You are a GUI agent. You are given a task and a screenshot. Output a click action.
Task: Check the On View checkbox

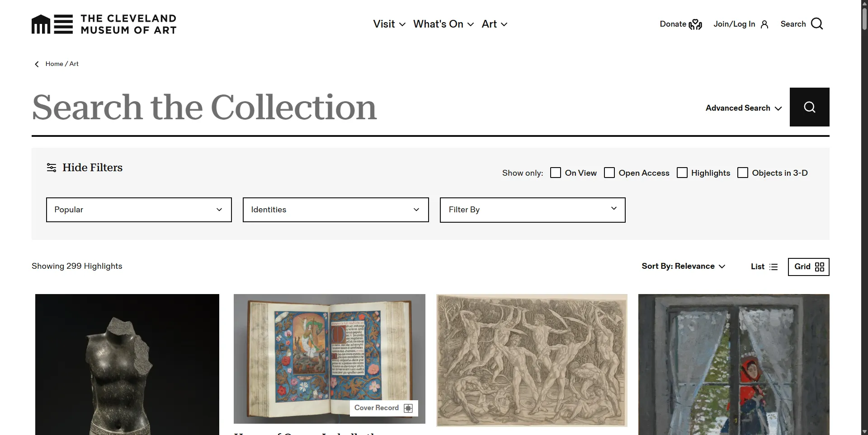556,173
